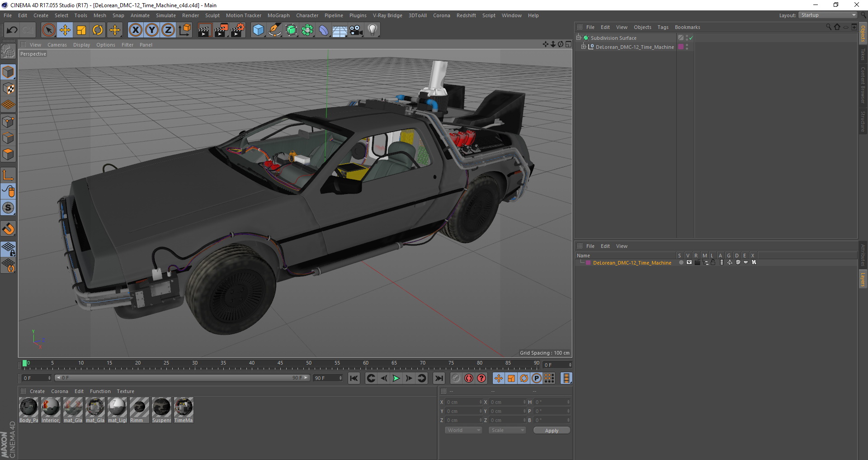Enable Points mode in left toolbar
Viewport: 868px width, 460px height.
8,122
